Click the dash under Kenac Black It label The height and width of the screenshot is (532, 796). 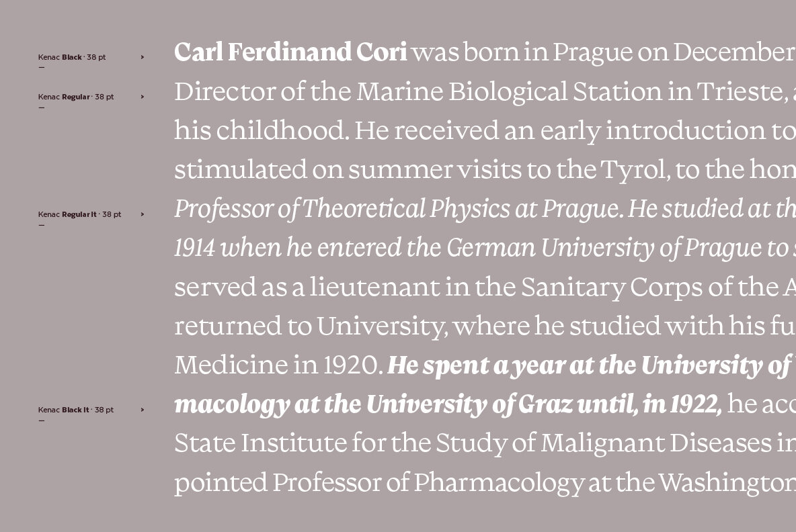42,420
